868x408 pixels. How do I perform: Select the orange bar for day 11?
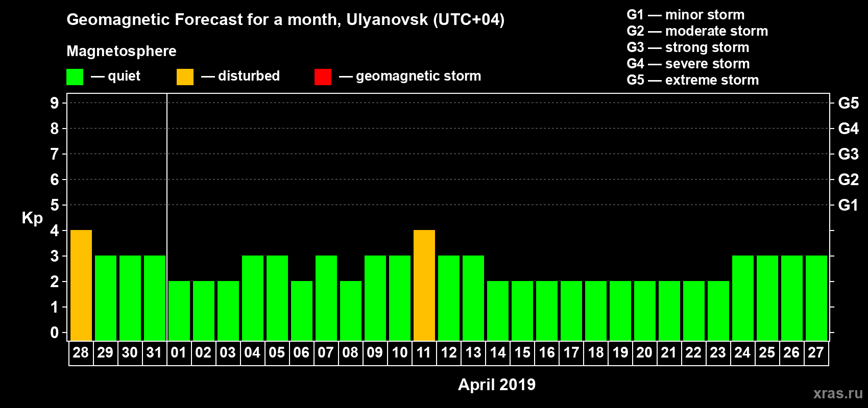click(x=424, y=286)
